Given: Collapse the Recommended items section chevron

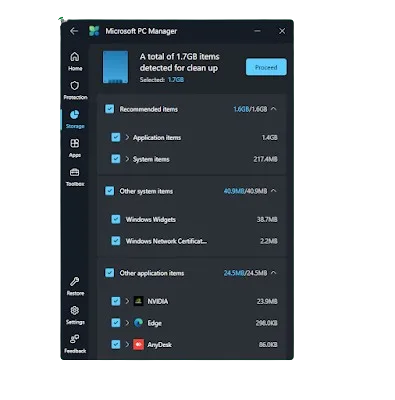Looking at the screenshot, I should (x=274, y=109).
